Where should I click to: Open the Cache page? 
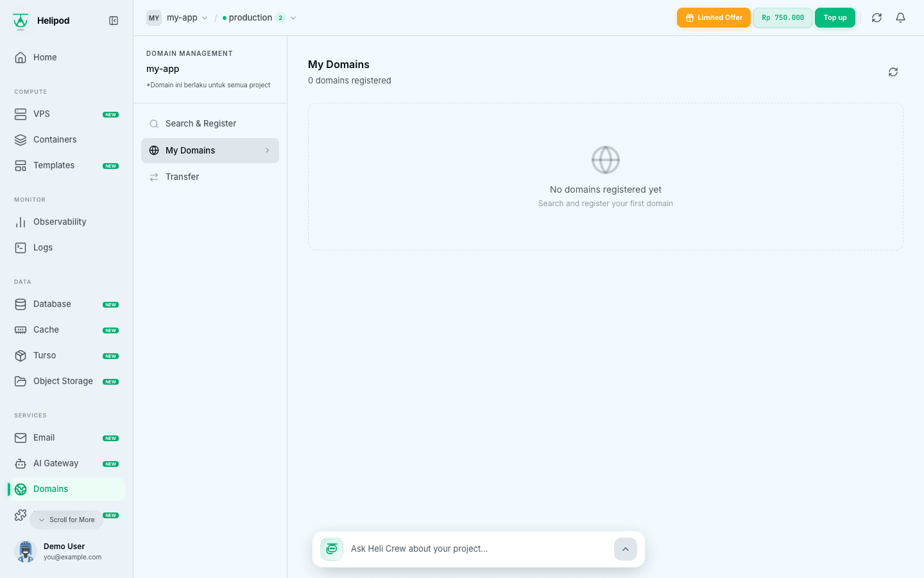coord(67,330)
